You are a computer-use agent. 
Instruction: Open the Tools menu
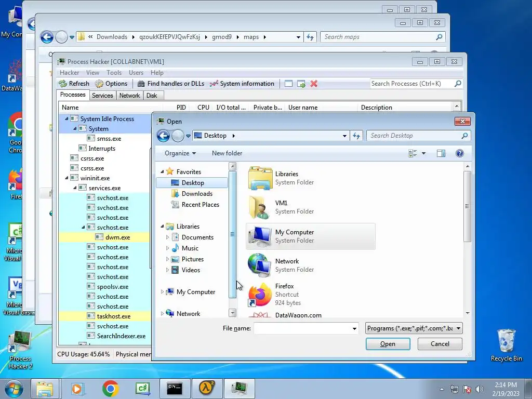[114, 73]
